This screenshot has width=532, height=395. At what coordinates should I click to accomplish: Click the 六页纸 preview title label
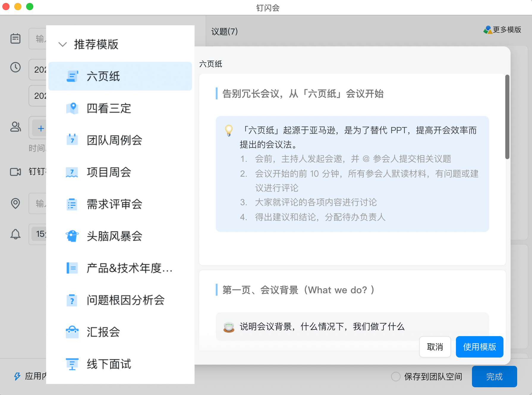pyautogui.click(x=211, y=64)
